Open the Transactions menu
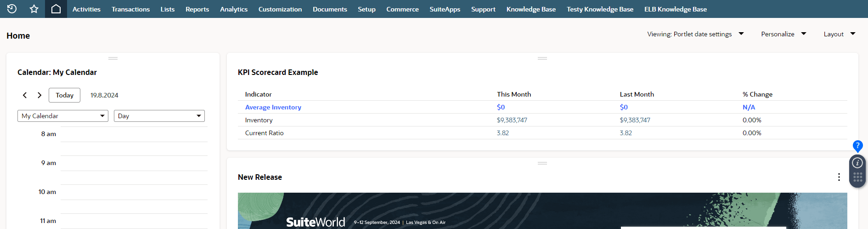868x229 pixels. click(x=130, y=9)
